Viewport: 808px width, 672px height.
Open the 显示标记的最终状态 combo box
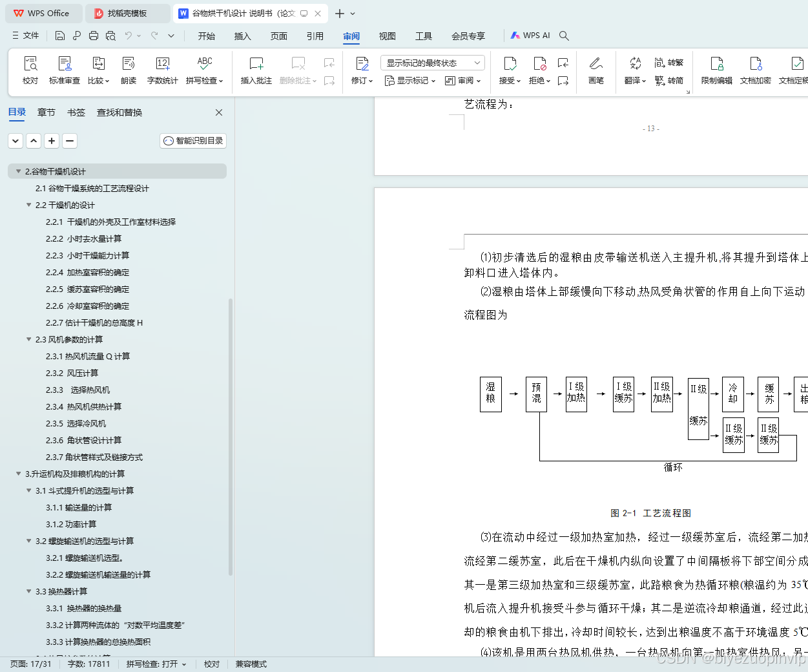click(x=433, y=63)
